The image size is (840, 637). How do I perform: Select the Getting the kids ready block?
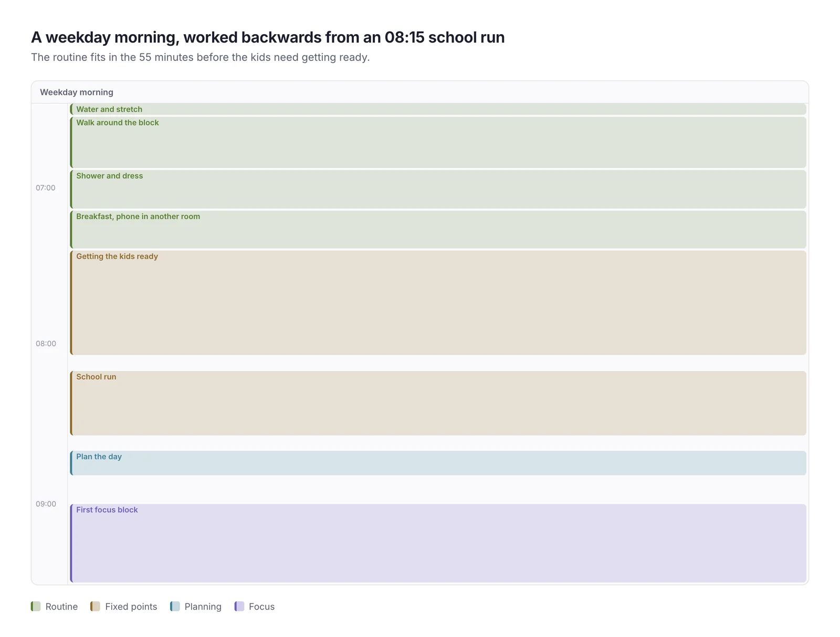[x=438, y=302]
